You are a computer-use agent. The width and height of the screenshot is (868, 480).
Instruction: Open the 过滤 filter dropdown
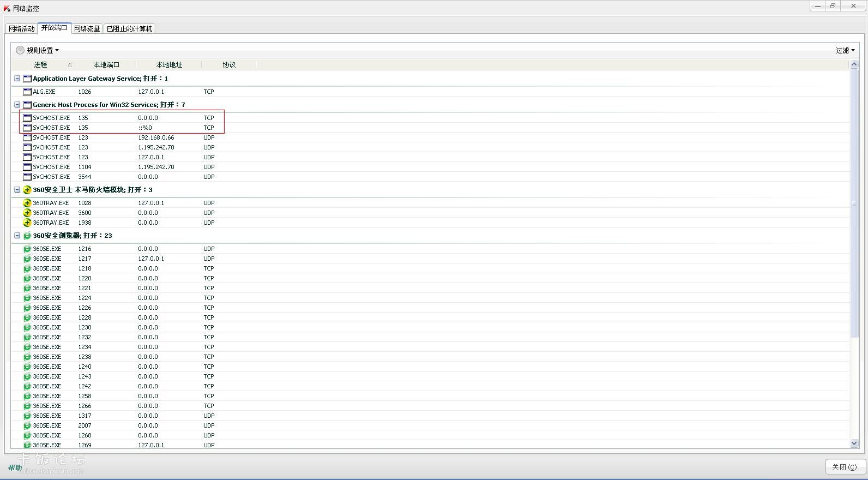point(845,50)
